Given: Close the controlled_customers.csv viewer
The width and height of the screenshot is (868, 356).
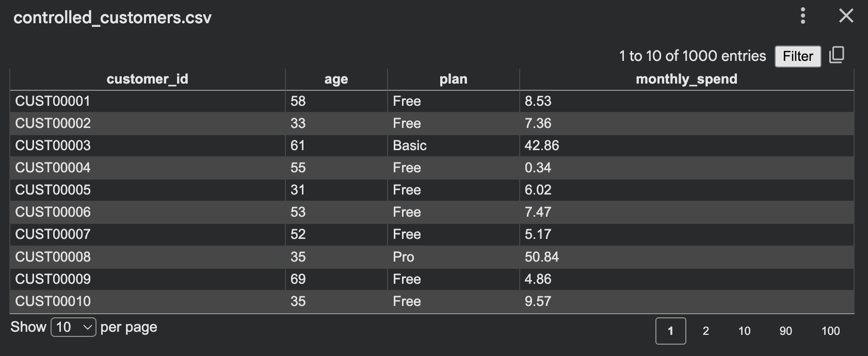Looking at the screenshot, I should (x=846, y=16).
